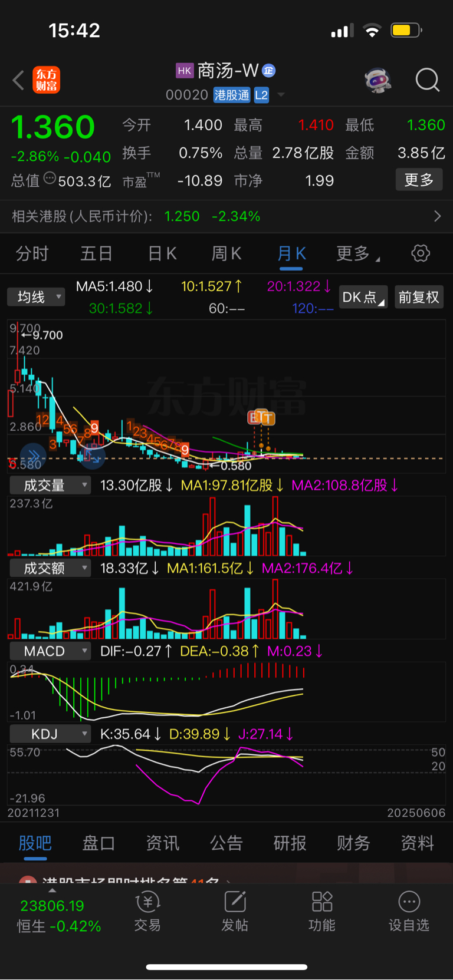
Task: Switch to the 周K chart tab
Action: [x=226, y=254]
